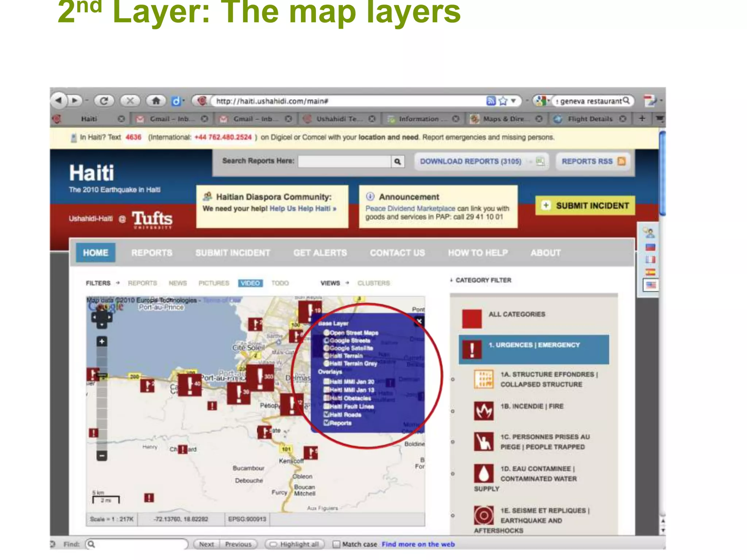Zoom in the map with plus button

tap(102, 341)
